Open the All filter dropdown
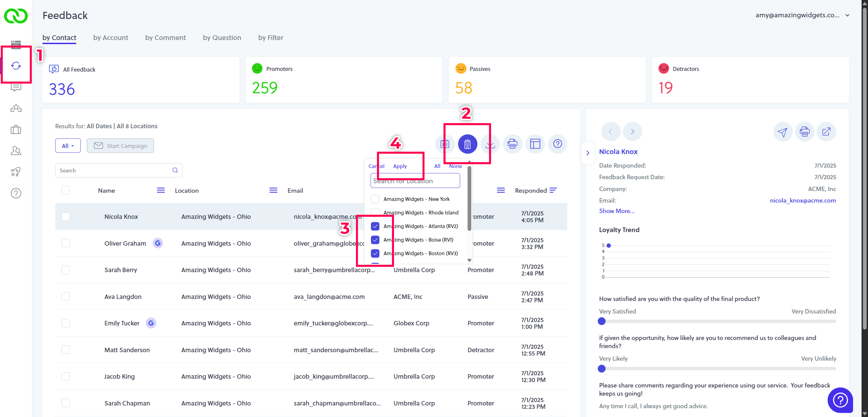 pyautogui.click(x=68, y=146)
